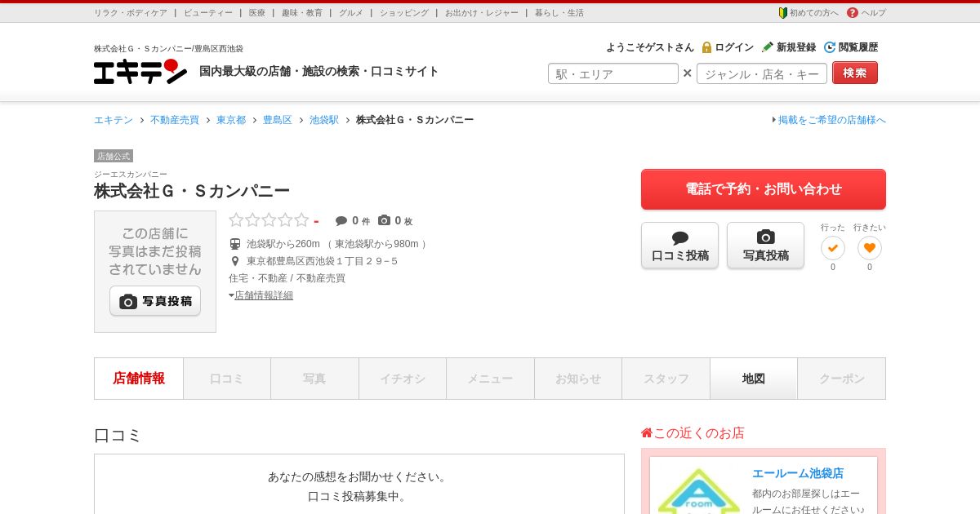Click the エキテン site logo
The height and width of the screenshot is (514, 980).
click(x=140, y=71)
